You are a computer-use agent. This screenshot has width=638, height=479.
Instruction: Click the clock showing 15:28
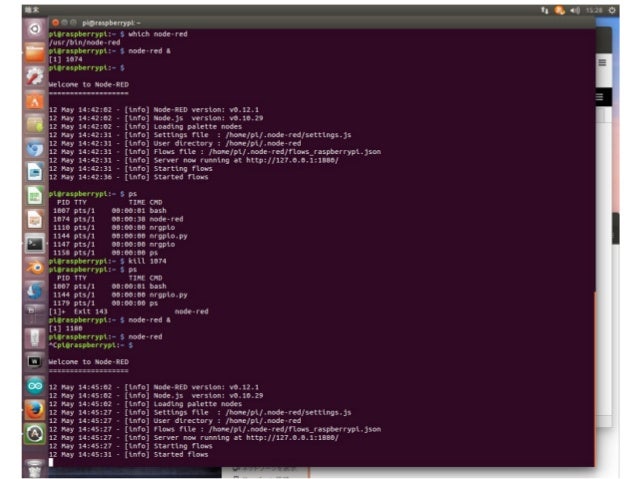click(x=594, y=10)
